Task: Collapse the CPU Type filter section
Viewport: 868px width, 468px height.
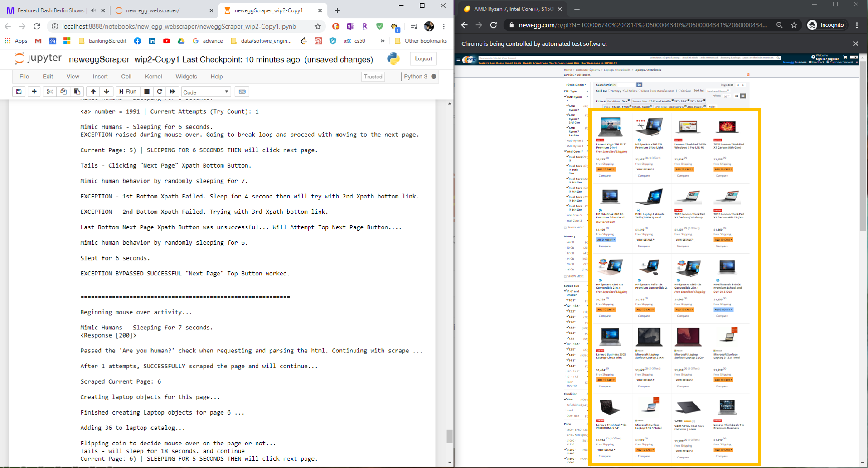Action: coord(587,91)
